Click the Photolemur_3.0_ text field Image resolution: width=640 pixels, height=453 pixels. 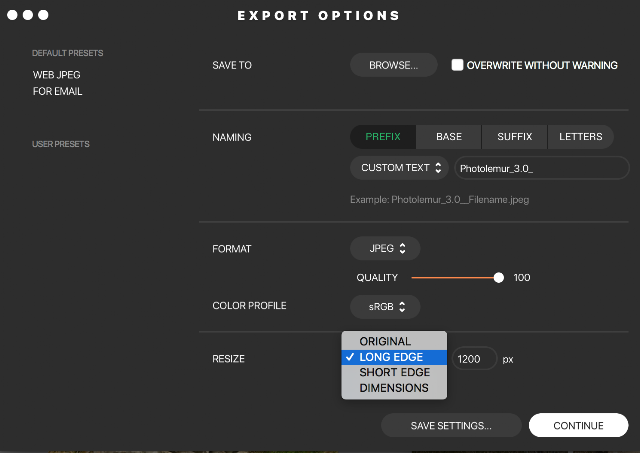pyautogui.click(x=540, y=168)
